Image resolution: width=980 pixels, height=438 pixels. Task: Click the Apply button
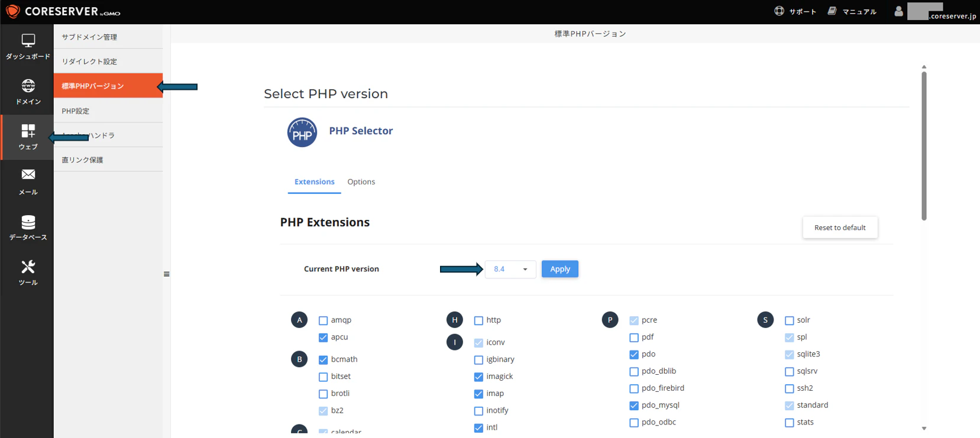[x=560, y=269]
